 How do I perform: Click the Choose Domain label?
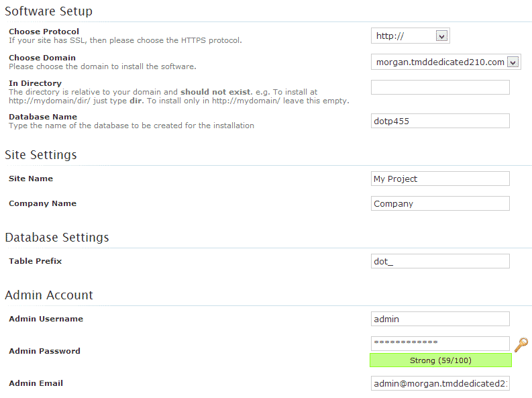42,58
